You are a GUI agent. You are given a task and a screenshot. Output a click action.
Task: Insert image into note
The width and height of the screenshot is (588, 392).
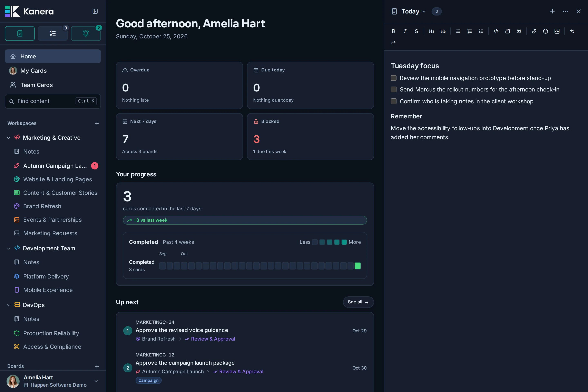click(x=557, y=31)
